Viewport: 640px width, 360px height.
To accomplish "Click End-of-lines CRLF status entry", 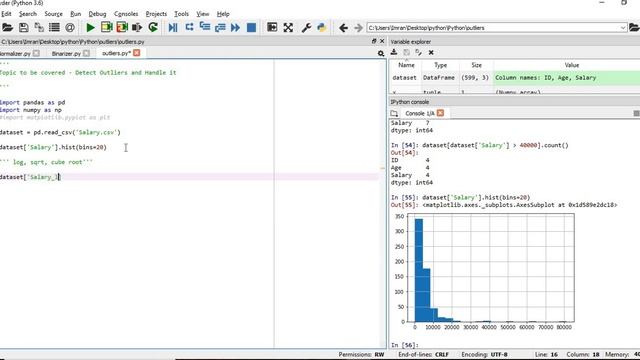I will (x=423, y=354).
